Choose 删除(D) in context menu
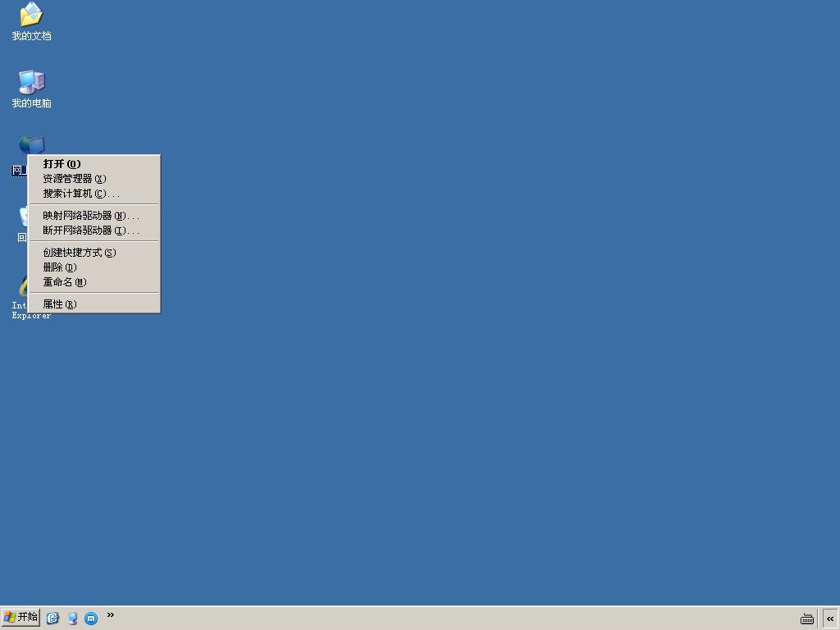 pos(94,267)
